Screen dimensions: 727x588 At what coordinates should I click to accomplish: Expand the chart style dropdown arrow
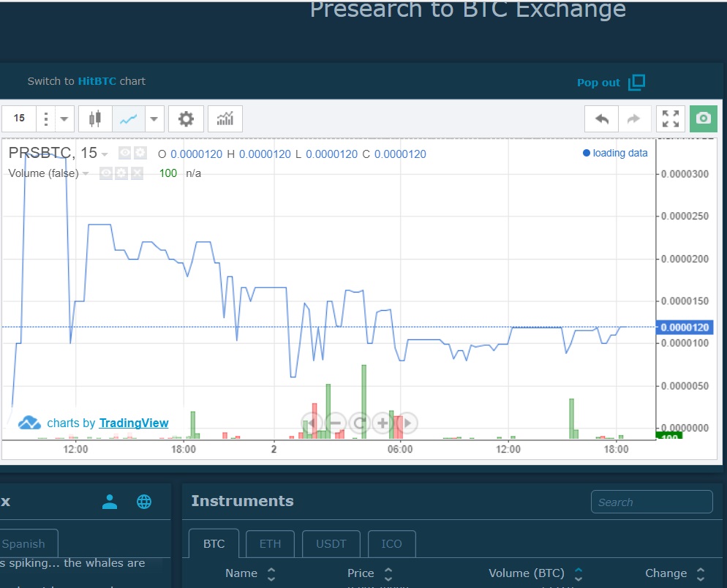click(154, 118)
